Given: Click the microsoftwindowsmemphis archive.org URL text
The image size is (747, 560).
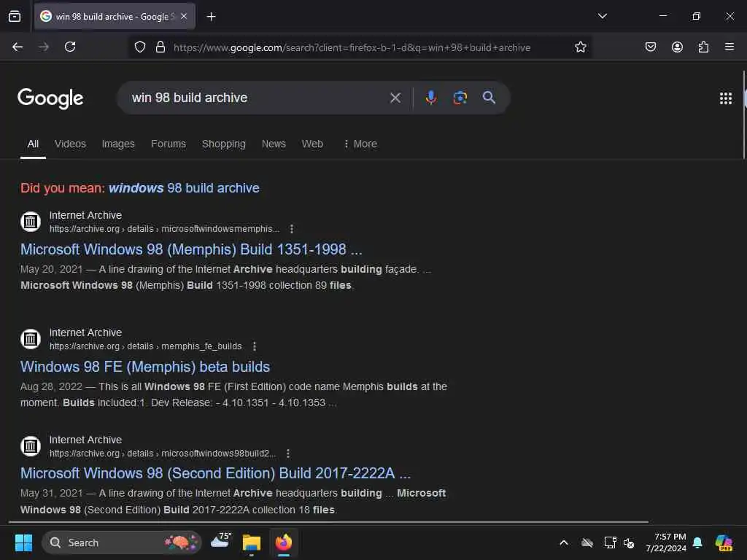Looking at the screenshot, I should (x=164, y=229).
